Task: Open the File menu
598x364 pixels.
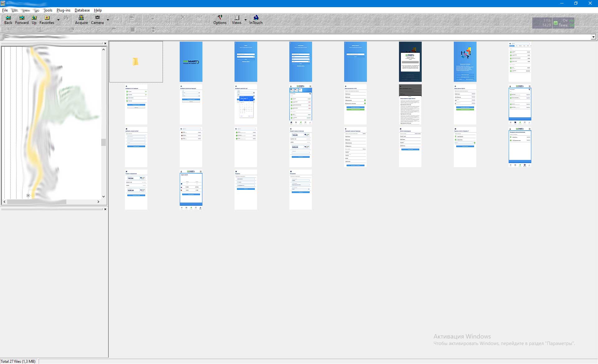Action: point(5,10)
